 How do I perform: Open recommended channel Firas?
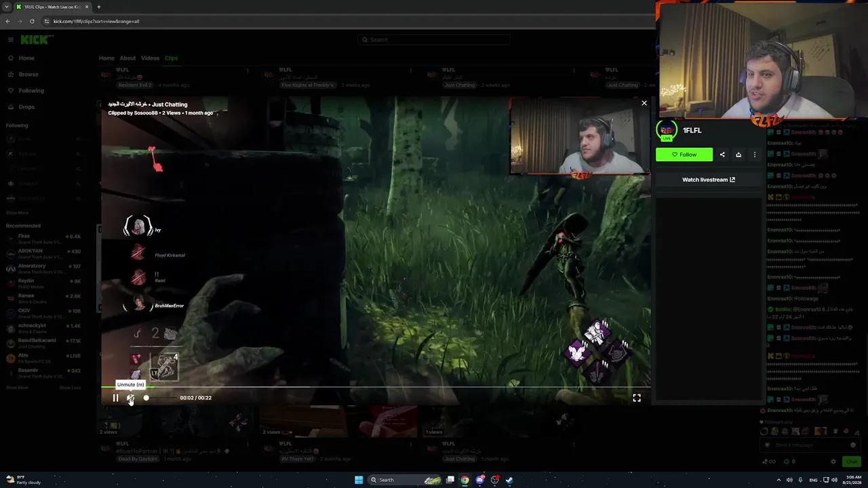[43, 239]
